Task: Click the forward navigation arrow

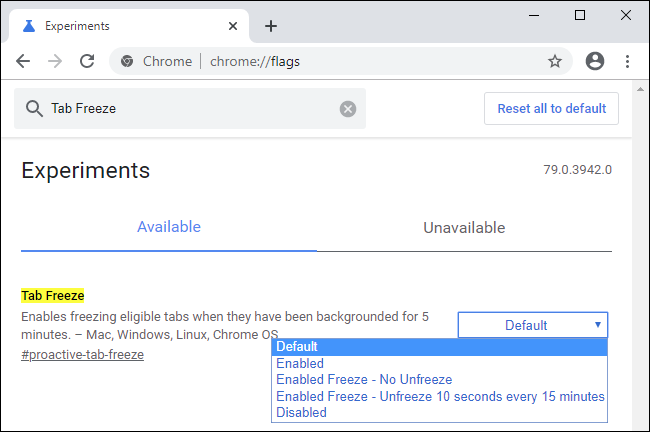Action: 55,61
